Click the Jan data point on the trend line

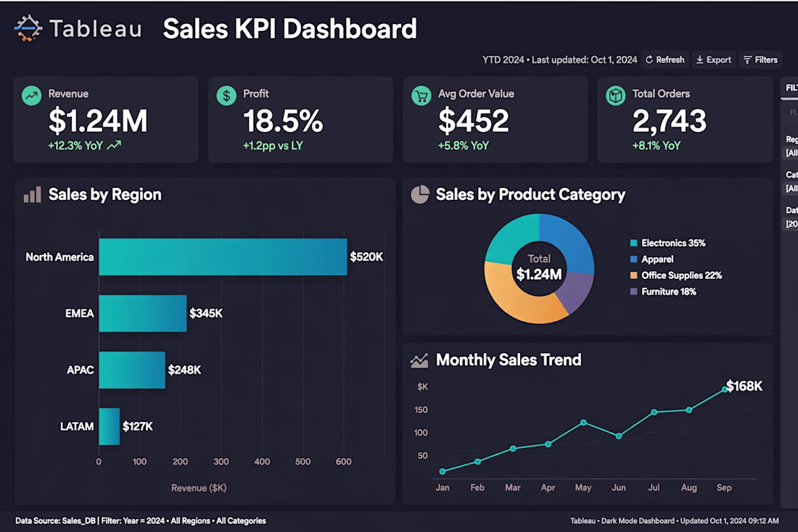tap(443, 471)
